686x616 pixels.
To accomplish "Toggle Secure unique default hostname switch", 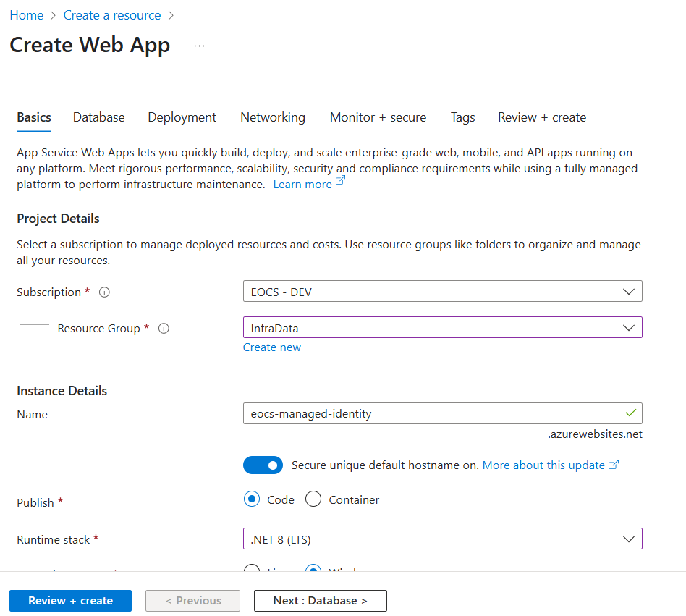I will coord(263,465).
